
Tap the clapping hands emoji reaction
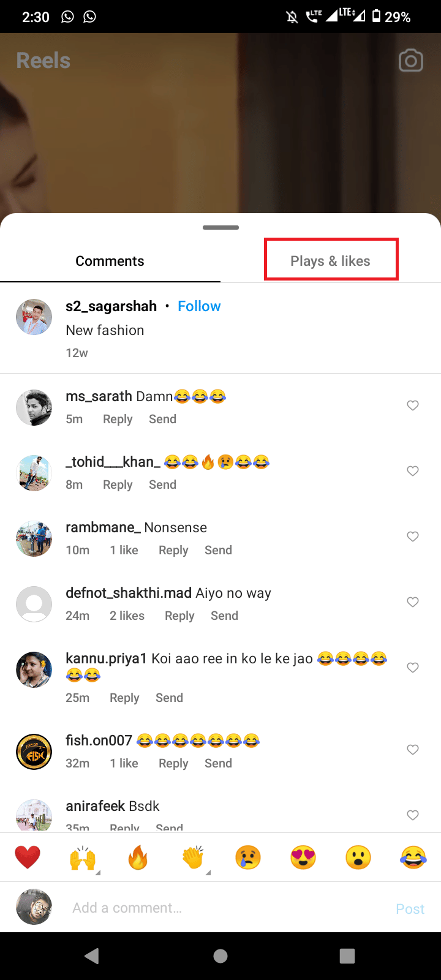[x=193, y=858]
